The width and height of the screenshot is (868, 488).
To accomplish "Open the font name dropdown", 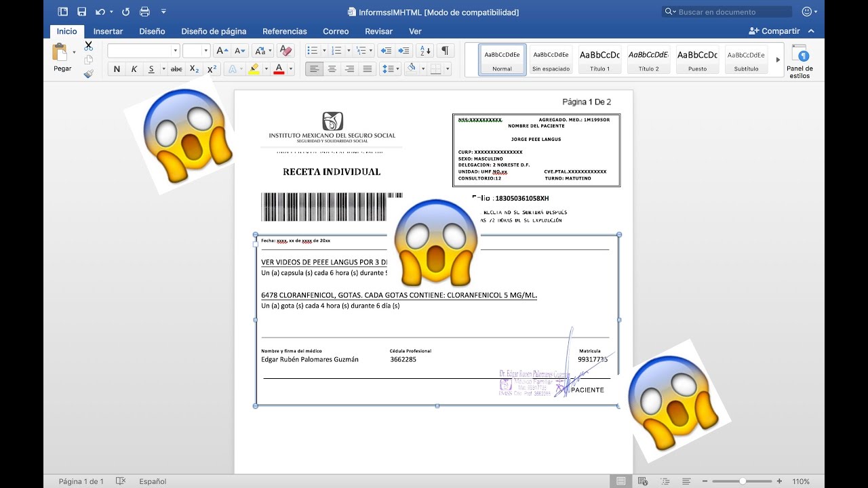I will 175,51.
